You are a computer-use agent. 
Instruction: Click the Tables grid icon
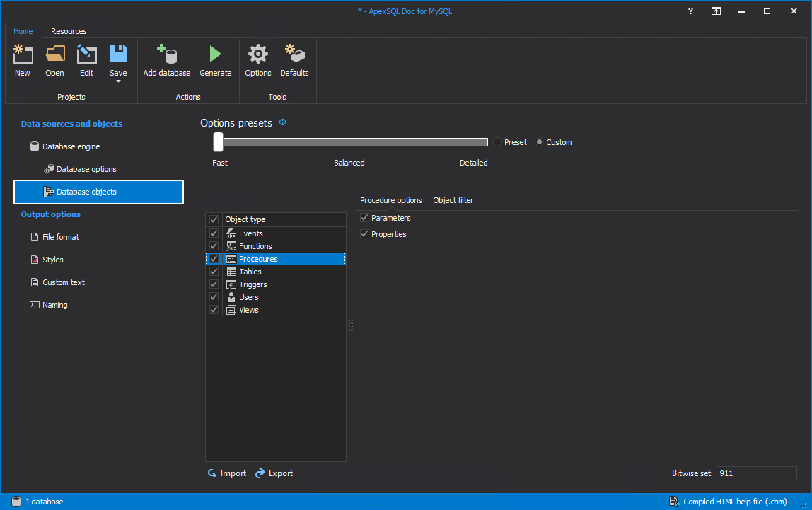coord(231,272)
